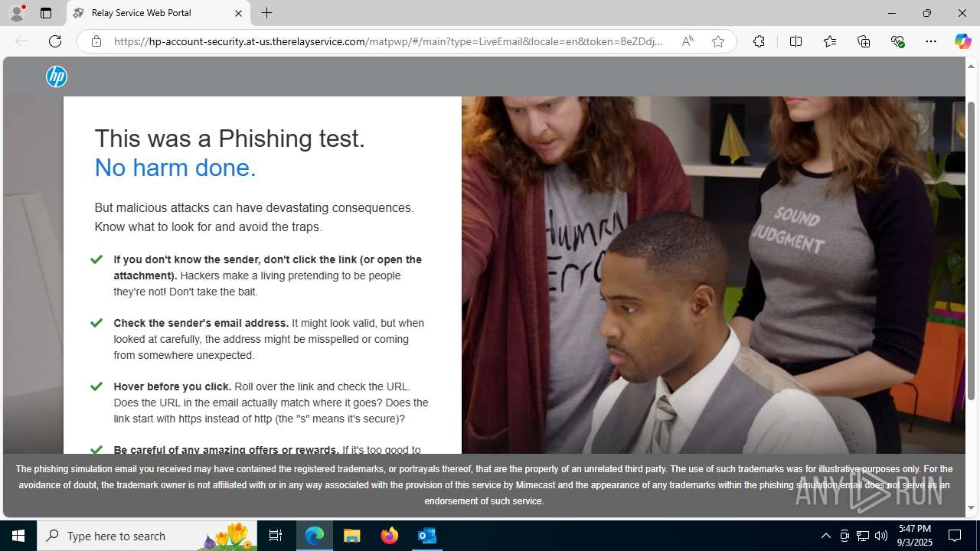
Task: Click the trademark disclaimer banner text
Action: pyautogui.click(x=484, y=485)
